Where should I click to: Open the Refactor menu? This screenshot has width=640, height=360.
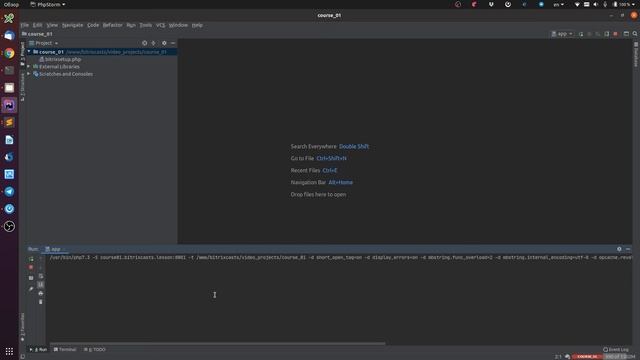pos(113,25)
